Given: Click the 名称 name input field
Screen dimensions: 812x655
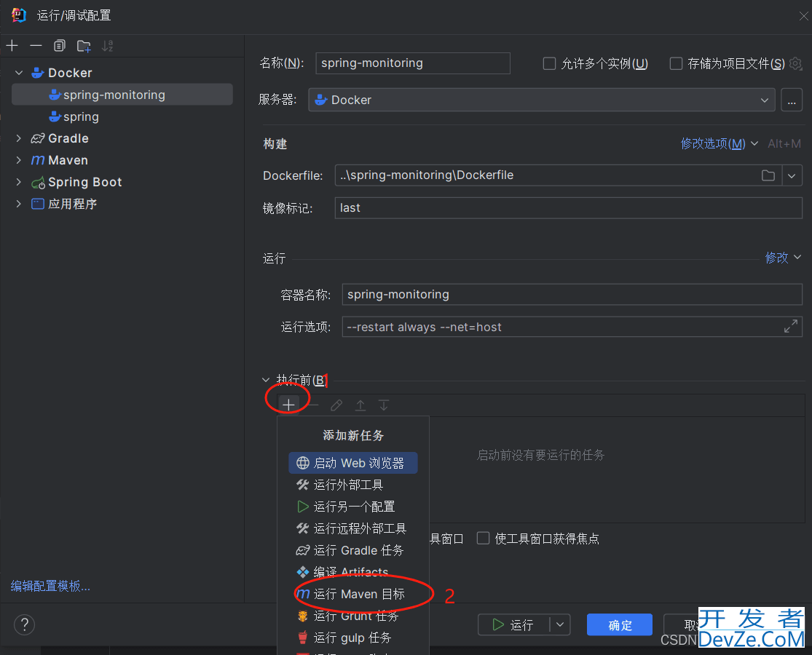Looking at the screenshot, I should tap(413, 63).
